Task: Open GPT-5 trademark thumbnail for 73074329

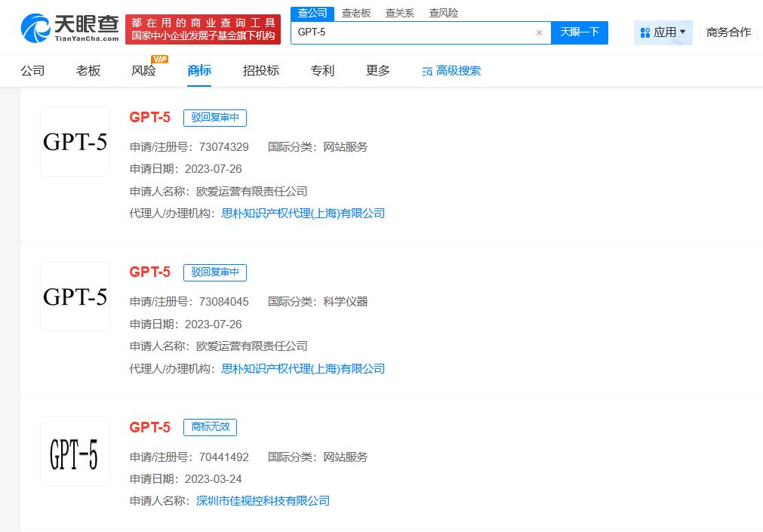Action: pos(75,142)
